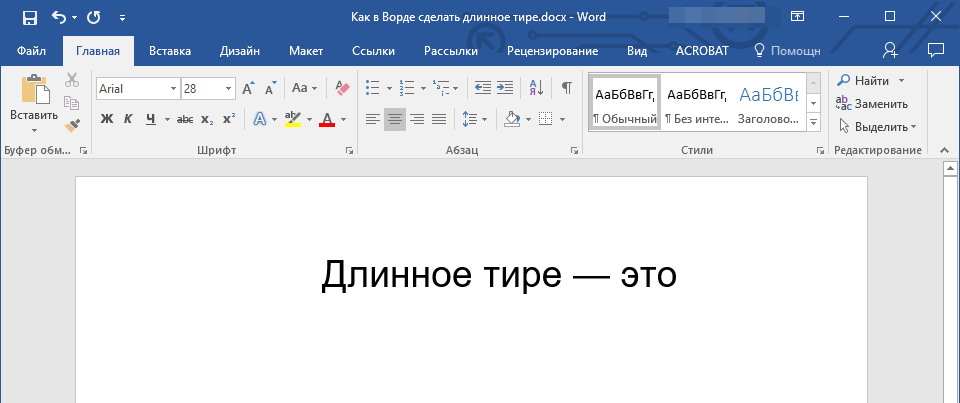Open the Arial font name dropdown
This screenshot has height=403, width=960.
pyautogui.click(x=173, y=88)
